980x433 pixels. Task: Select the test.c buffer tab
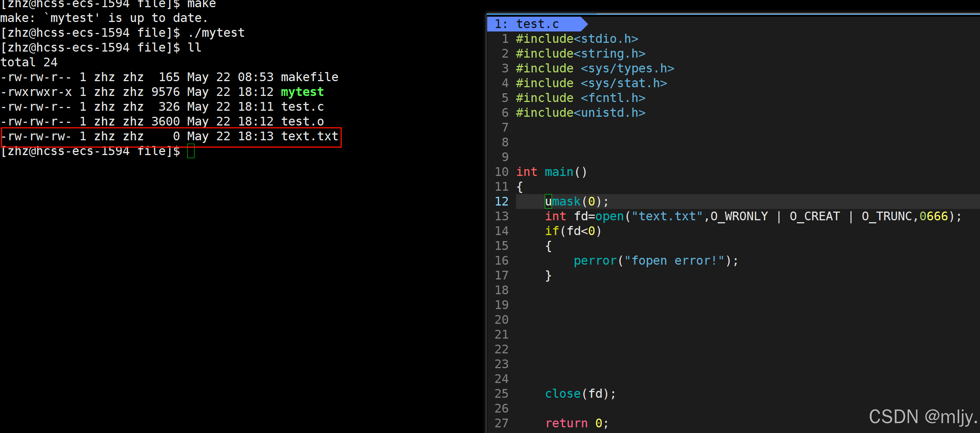[x=536, y=24]
